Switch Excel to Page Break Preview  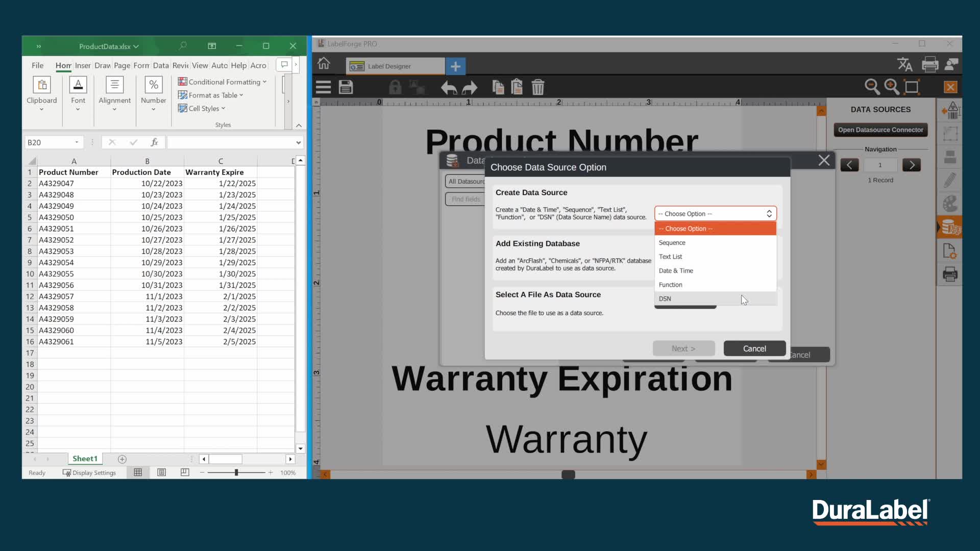coord(185,472)
